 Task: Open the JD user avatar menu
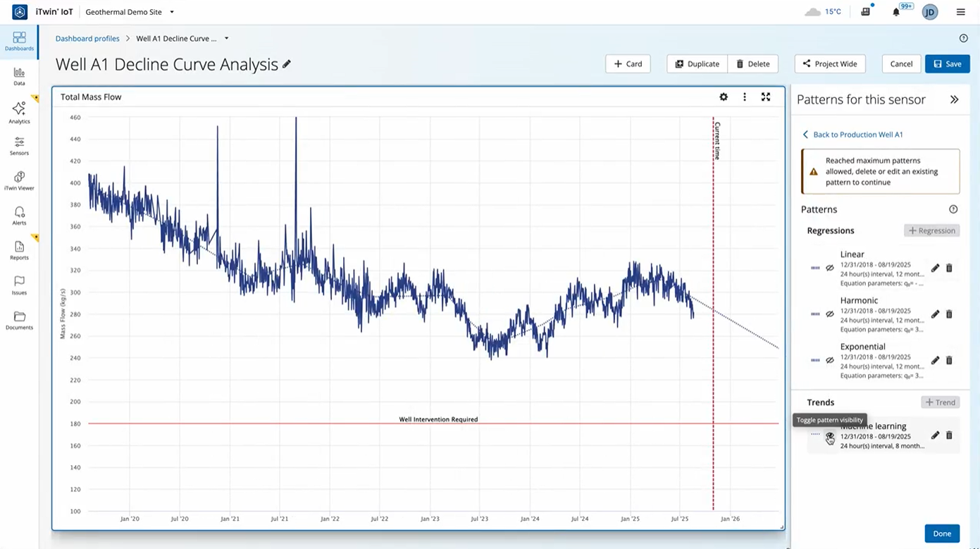(x=930, y=12)
